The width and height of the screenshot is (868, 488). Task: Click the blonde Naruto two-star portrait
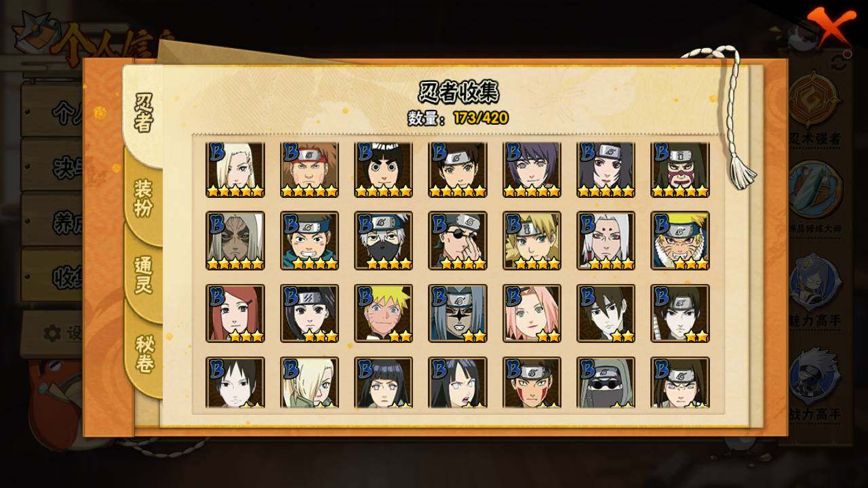384,313
